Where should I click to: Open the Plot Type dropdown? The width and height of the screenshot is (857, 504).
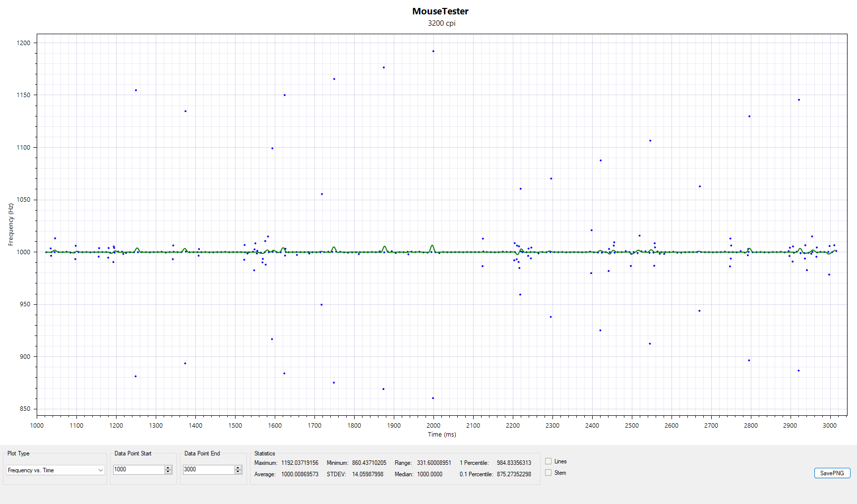[56, 470]
